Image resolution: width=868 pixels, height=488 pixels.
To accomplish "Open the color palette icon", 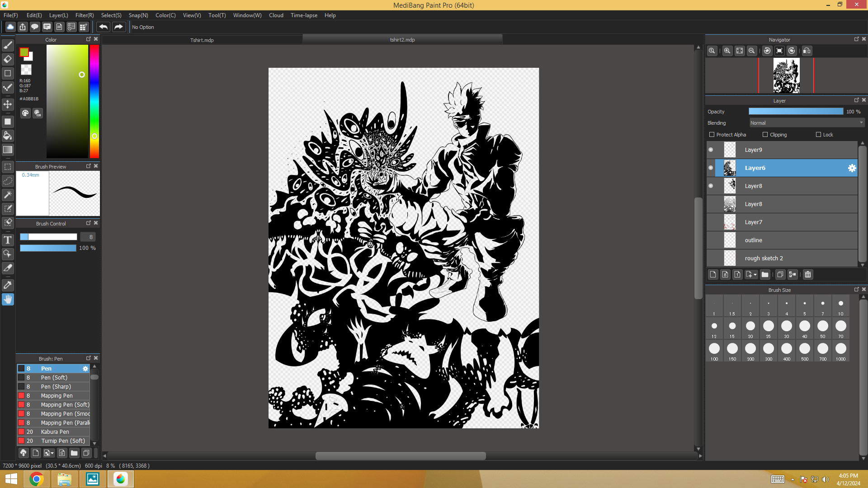I will [x=25, y=113].
